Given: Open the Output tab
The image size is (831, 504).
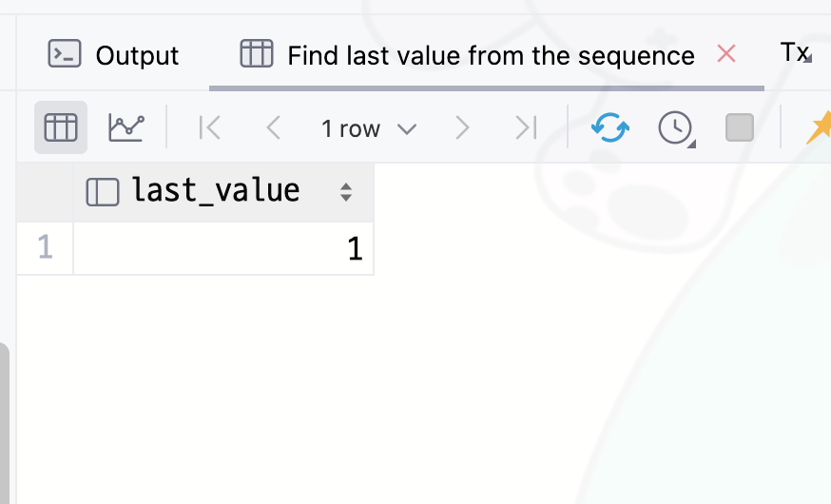Looking at the screenshot, I should click(113, 55).
